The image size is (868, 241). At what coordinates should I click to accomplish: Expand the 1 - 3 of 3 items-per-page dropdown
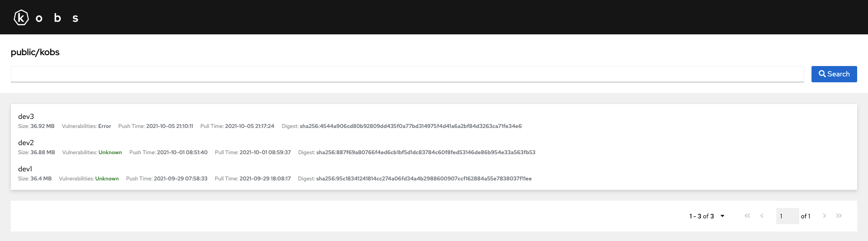(707, 216)
